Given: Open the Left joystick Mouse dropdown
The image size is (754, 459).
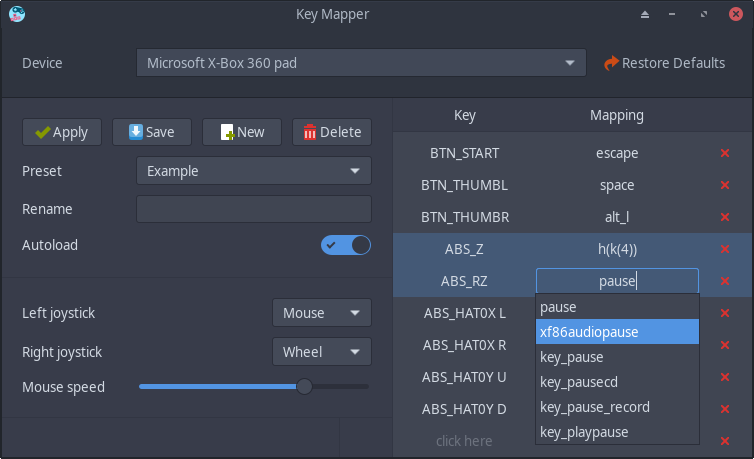Looking at the screenshot, I should 321,313.
